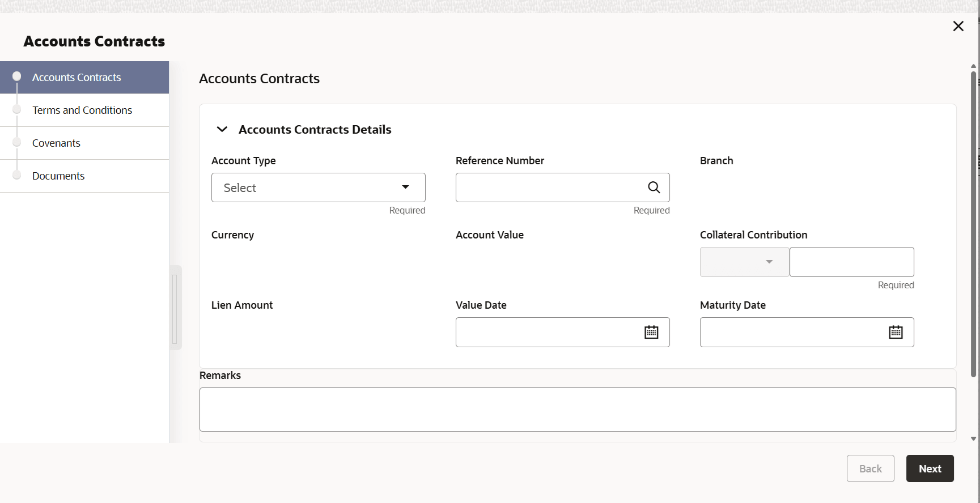Go to the Accounts Contracts step
The image size is (980, 503).
click(x=77, y=78)
